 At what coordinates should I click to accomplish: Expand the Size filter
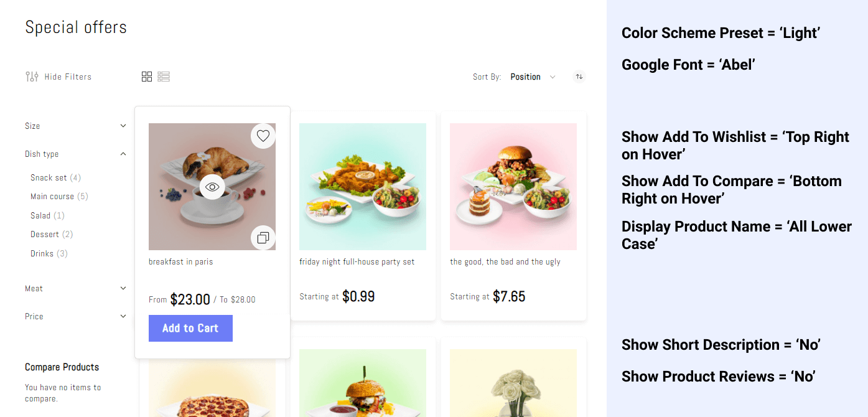point(123,126)
